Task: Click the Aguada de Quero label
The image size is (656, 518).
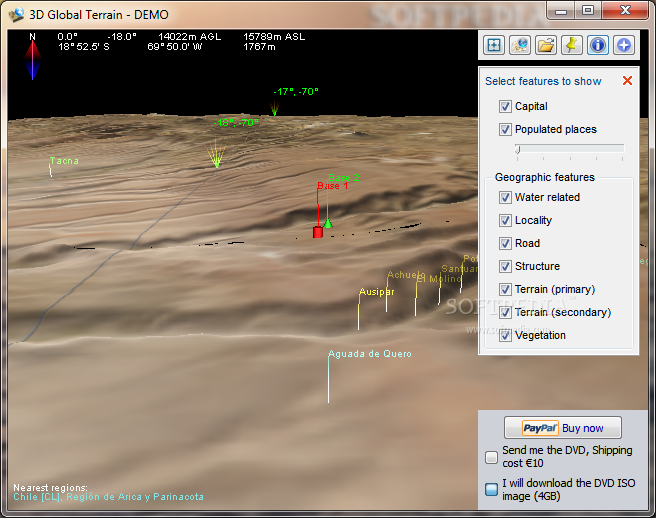Action: [370, 354]
